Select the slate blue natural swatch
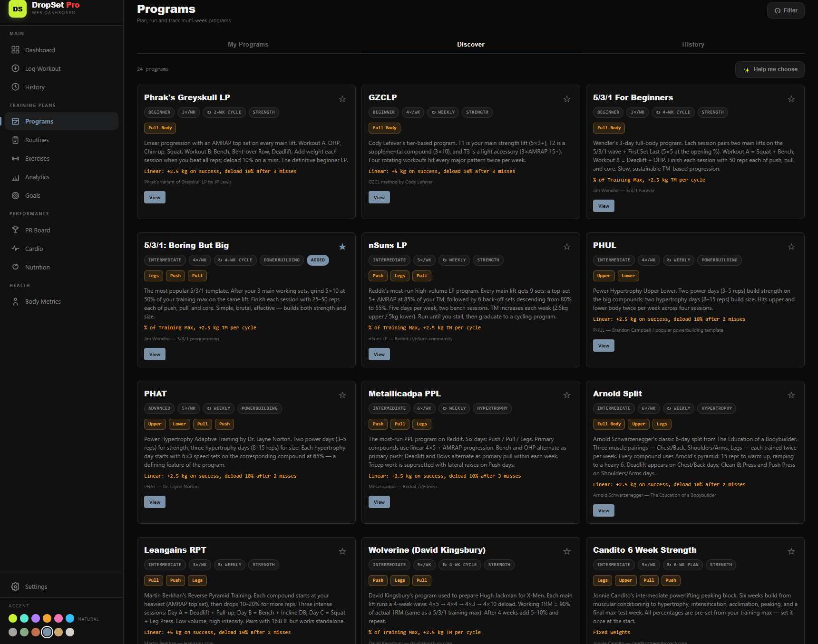 tap(47, 632)
